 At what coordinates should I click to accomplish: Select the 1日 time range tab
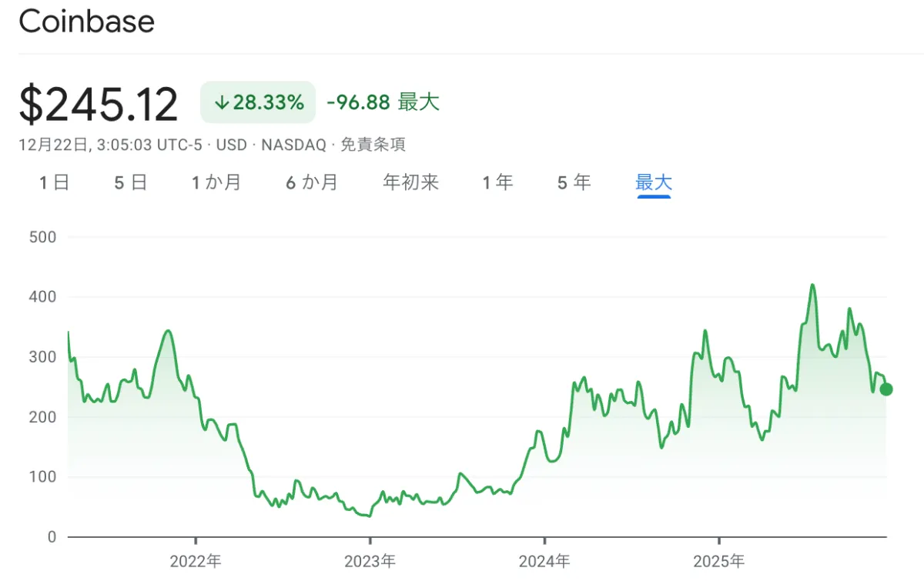[x=53, y=182]
